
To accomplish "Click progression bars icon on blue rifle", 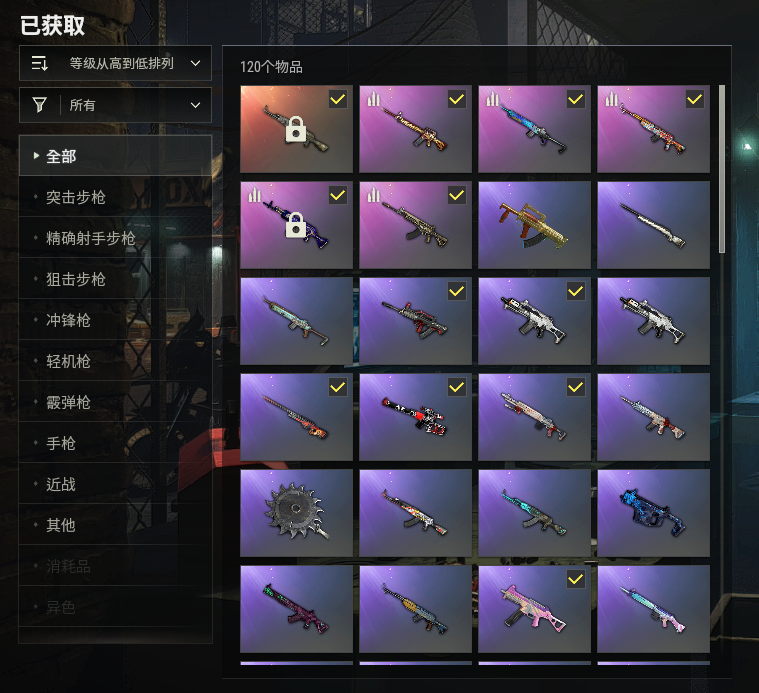I will (x=492, y=99).
